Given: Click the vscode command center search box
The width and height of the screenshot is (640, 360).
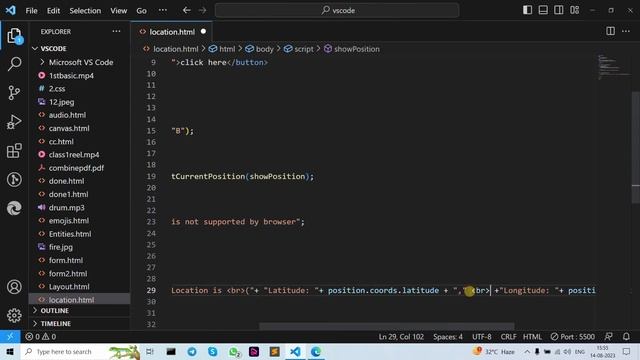Looking at the screenshot, I should pos(337,10).
